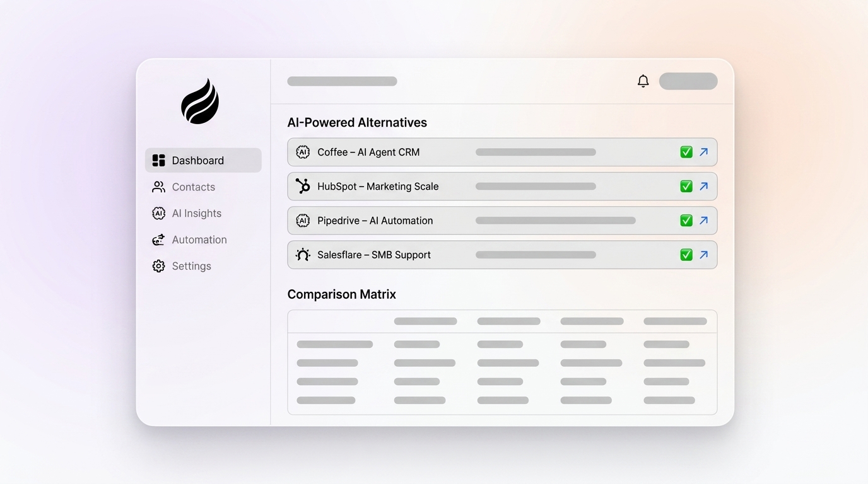Toggle the green checkbox for Coffee
Viewport: 868px width, 484px height.
[686, 153]
